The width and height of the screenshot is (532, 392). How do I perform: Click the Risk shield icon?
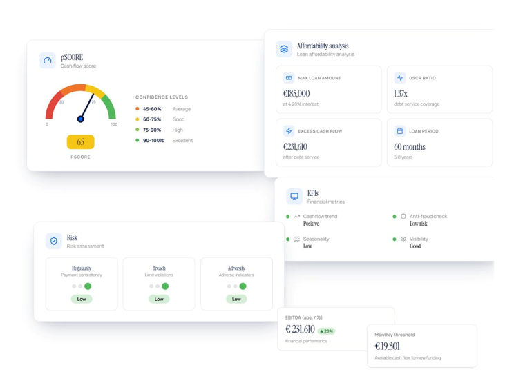pyautogui.click(x=54, y=241)
